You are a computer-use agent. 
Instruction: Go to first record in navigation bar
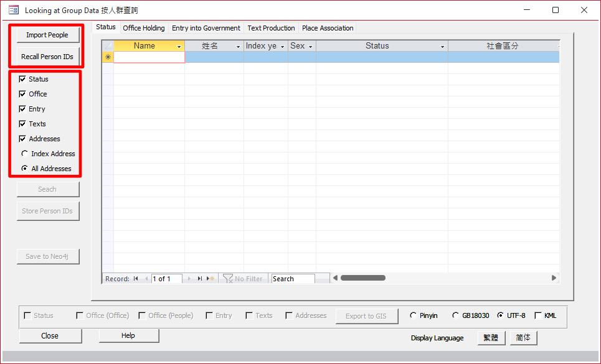tap(136, 279)
